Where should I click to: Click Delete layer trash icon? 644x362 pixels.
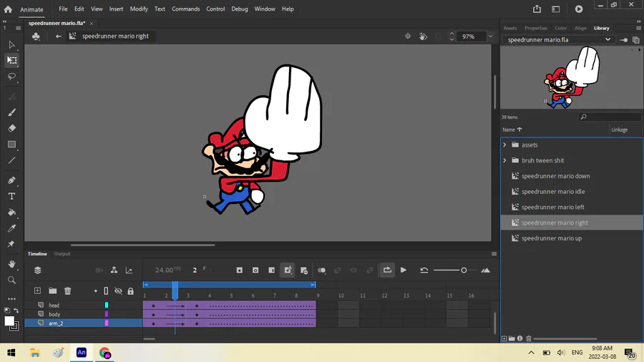coord(68,290)
